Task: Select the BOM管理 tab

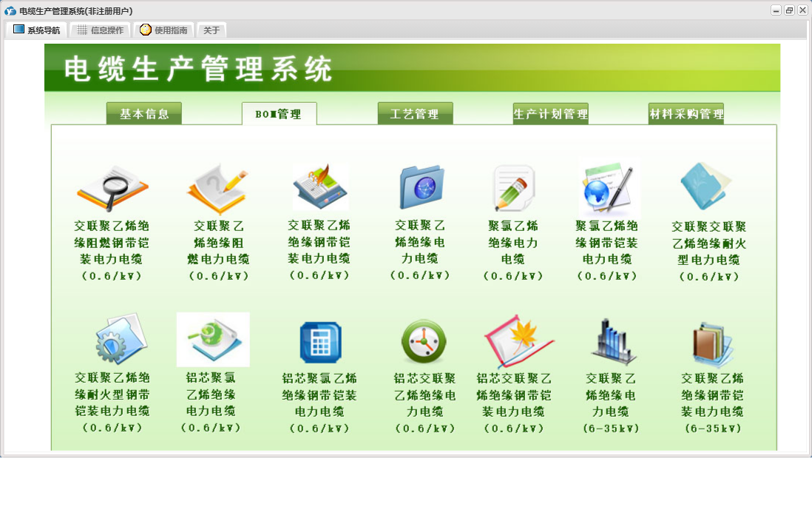Action: pyautogui.click(x=279, y=113)
